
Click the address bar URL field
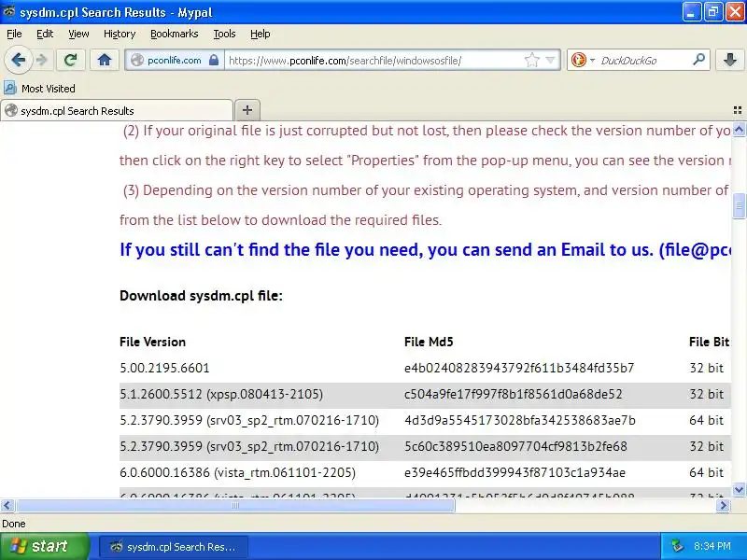[374, 61]
